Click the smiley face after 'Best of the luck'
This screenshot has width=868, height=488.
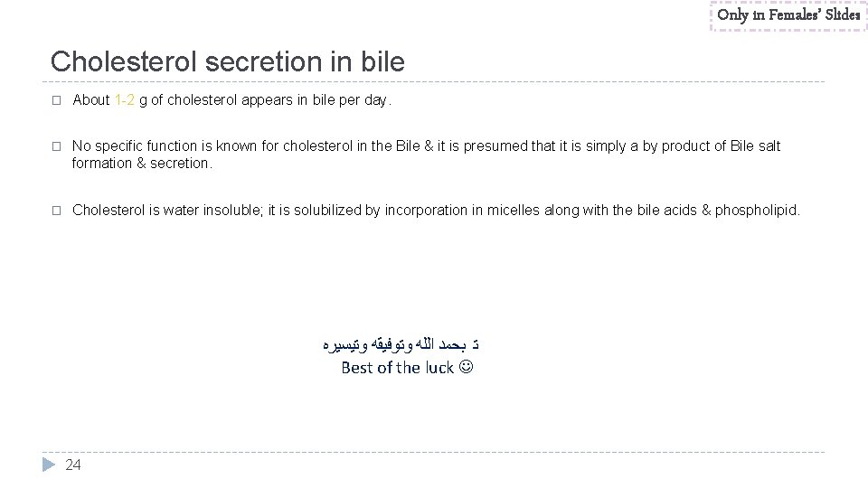coord(467,366)
